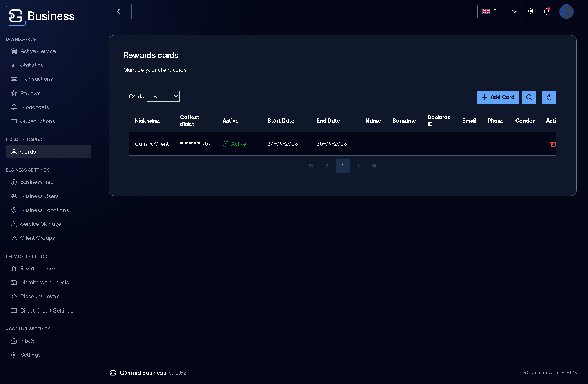Open Client Groups page
Viewport: 588px width, 384px height.
(49, 238)
